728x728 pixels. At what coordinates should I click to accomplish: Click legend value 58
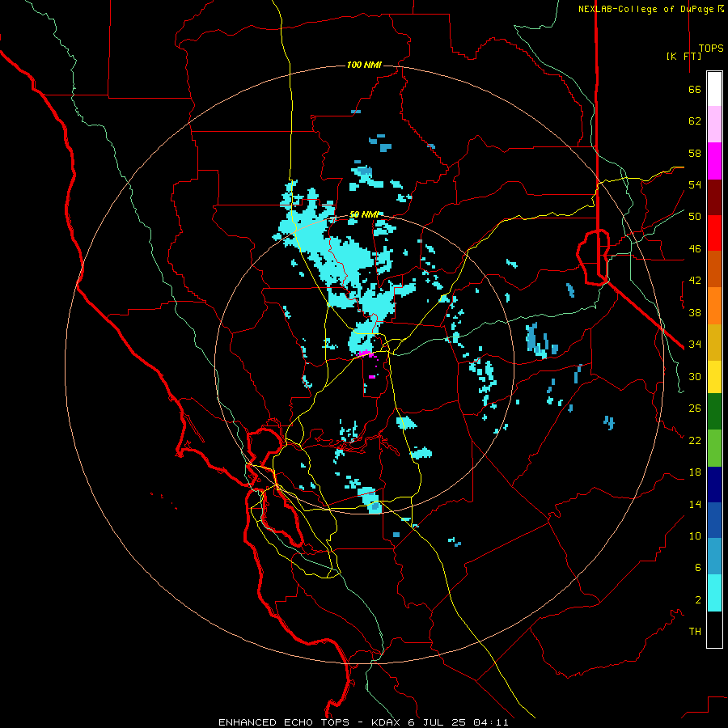coord(695,153)
